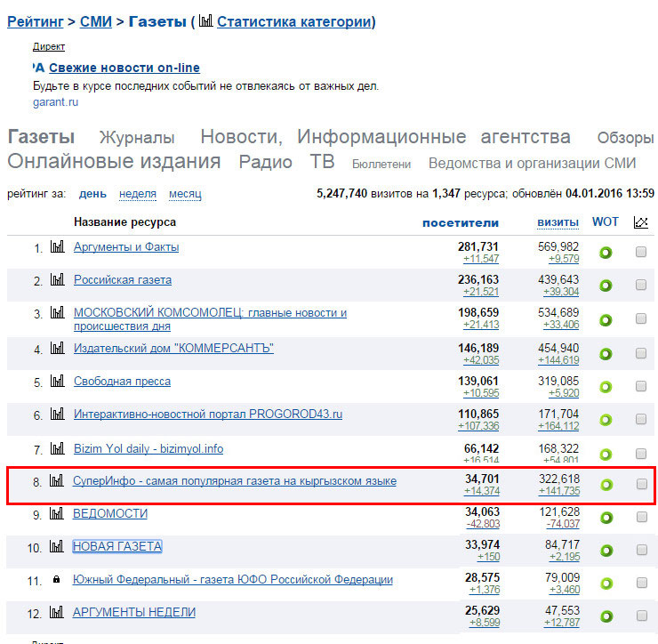658x644 pixels.
Task: Open statistics icon for Bizim Yol daily
Action: point(57,448)
